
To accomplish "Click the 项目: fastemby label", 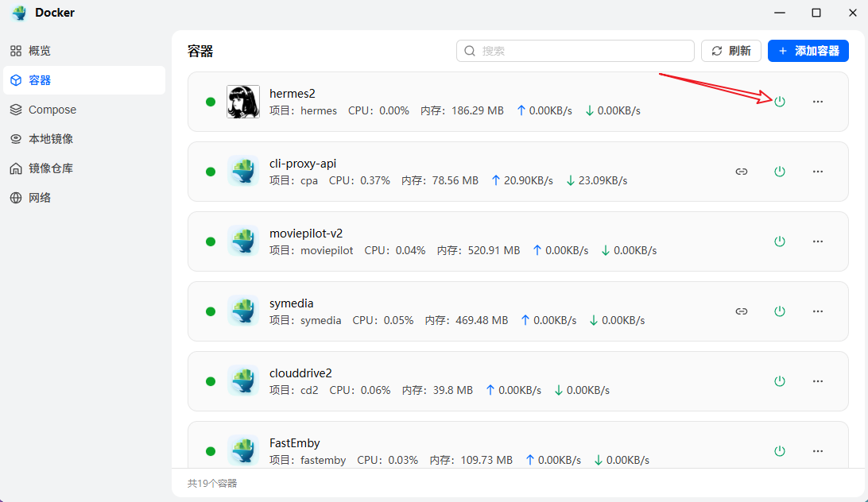I will coord(308,461).
